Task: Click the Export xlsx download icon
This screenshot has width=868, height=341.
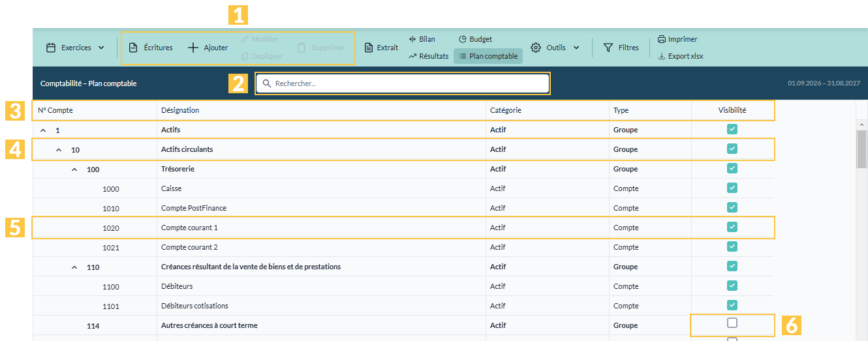Action: [662, 56]
